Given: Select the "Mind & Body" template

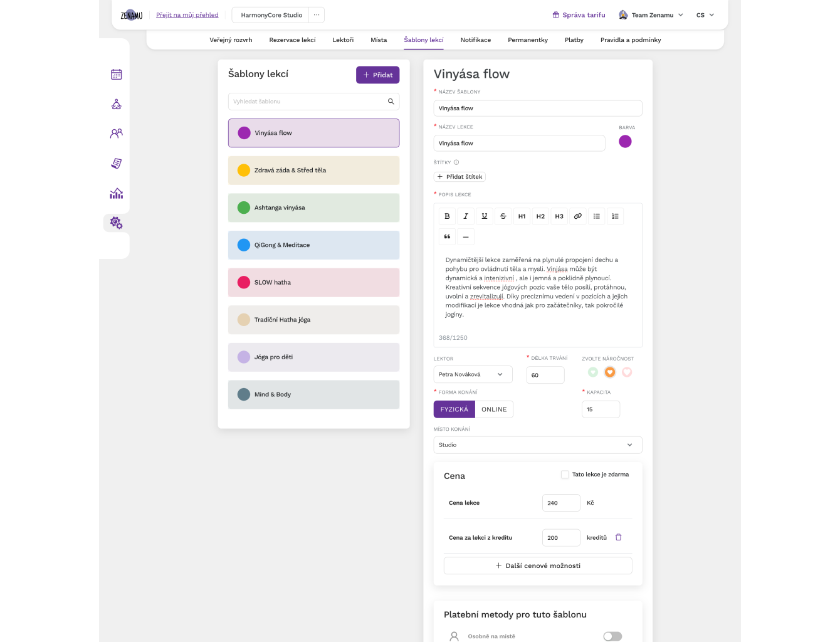Looking at the screenshot, I should pyautogui.click(x=313, y=394).
